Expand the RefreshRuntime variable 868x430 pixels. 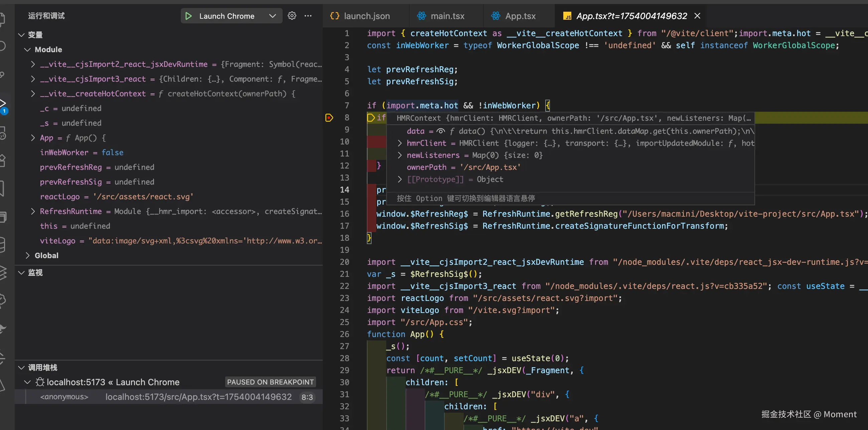(33, 211)
